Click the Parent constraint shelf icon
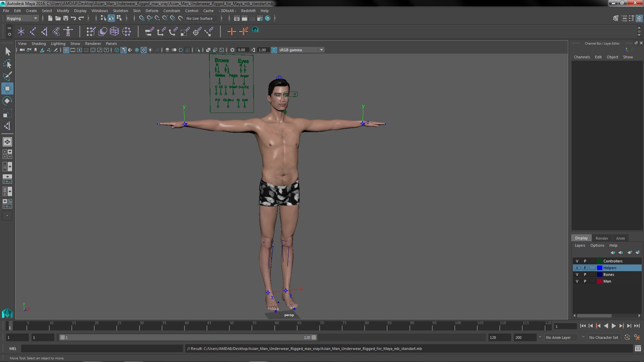This screenshot has width=644, height=362. click(149, 32)
